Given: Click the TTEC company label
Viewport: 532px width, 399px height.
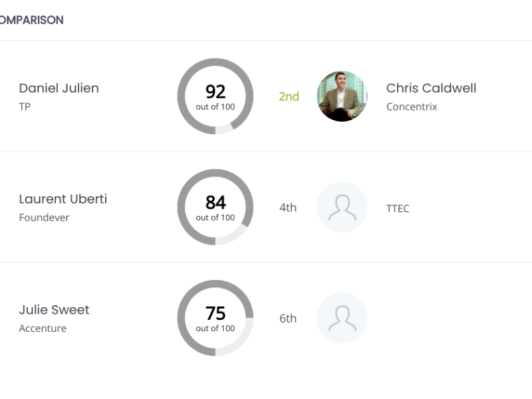Looking at the screenshot, I should [x=398, y=209].
